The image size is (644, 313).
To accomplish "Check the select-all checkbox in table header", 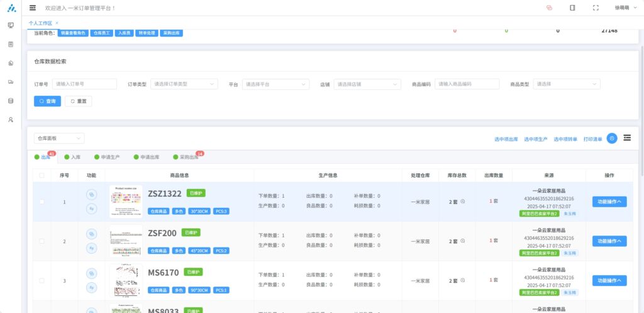I will coord(42,175).
